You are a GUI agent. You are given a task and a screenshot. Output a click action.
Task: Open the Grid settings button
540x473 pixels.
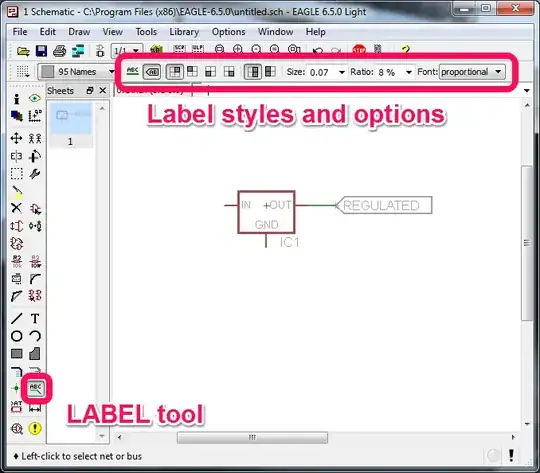(x=23, y=72)
